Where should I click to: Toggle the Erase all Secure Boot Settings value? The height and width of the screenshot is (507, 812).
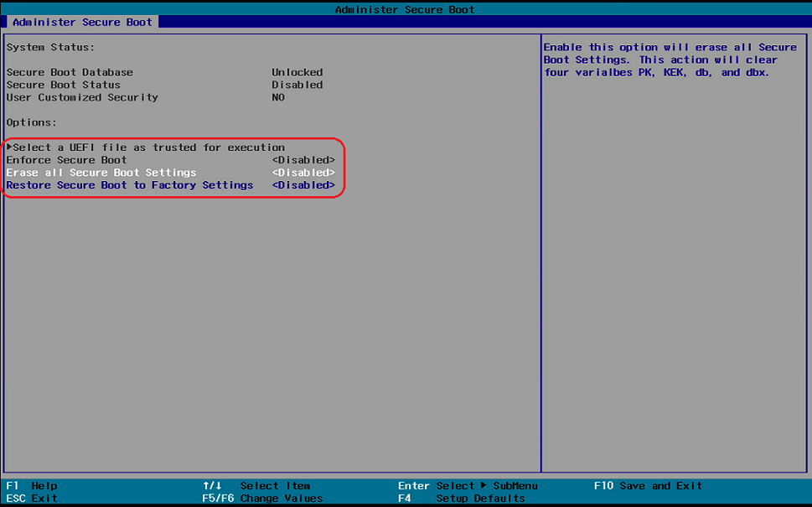(303, 173)
